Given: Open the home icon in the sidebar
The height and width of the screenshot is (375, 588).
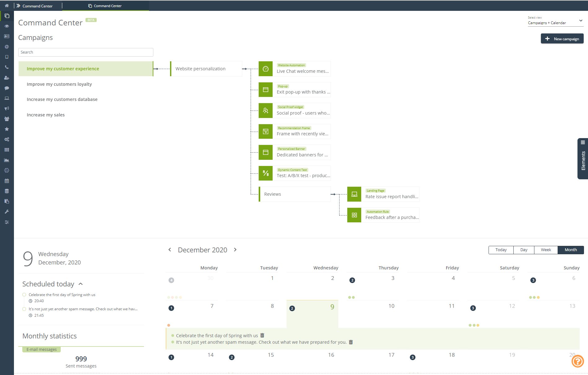Looking at the screenshot, I should [7, 6].
